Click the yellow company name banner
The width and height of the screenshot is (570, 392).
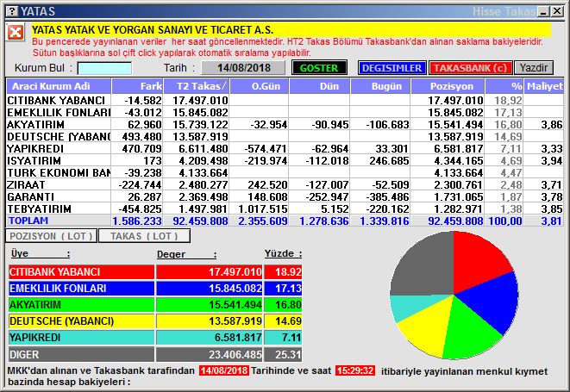(x=291, y=30)
